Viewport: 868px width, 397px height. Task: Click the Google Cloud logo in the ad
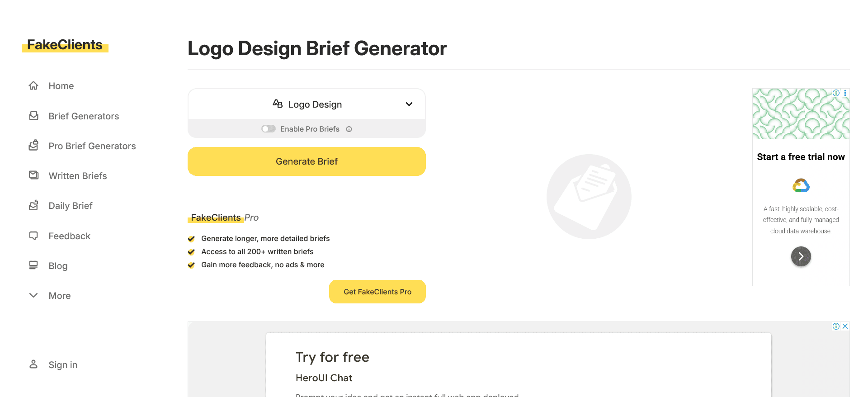point(801,185)
